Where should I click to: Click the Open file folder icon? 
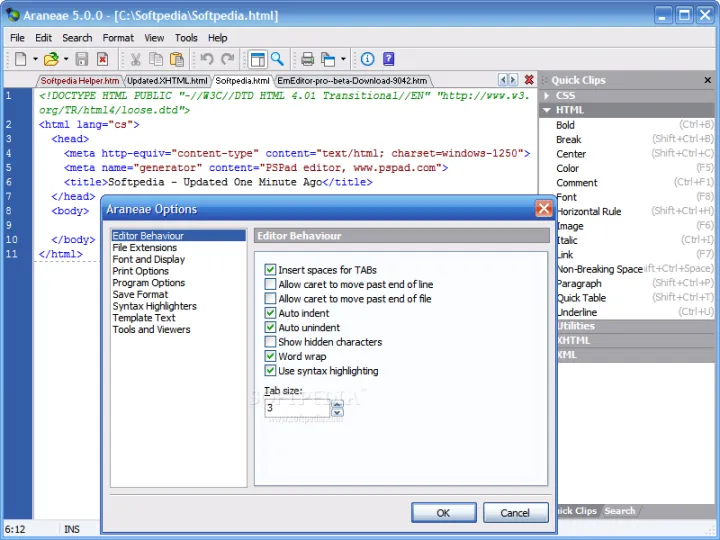click(x=51, y=59)
